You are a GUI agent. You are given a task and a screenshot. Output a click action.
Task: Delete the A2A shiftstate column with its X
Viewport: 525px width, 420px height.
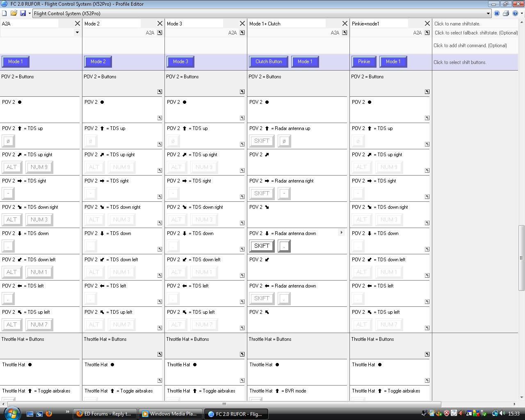(x=77, y=23)
